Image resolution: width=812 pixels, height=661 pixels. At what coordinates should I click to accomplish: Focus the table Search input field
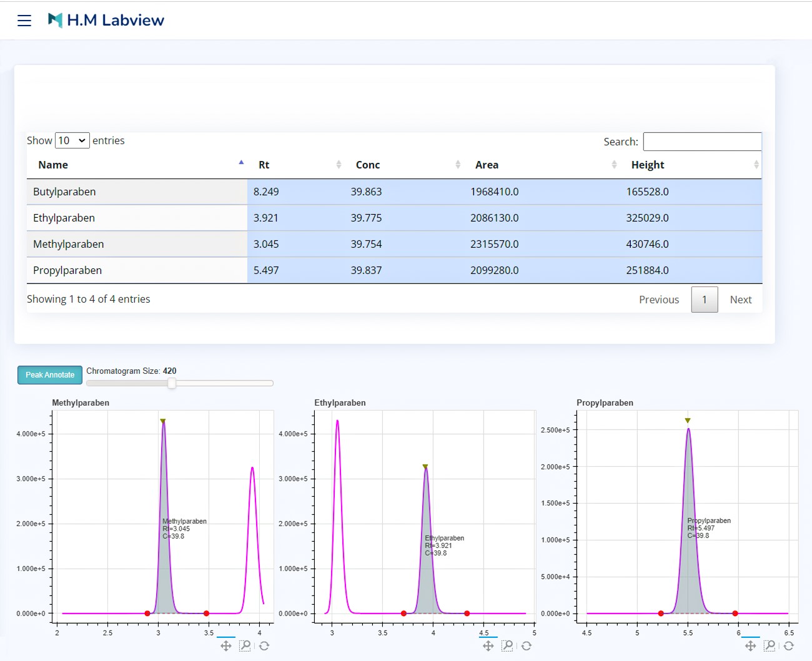point(702,142)
